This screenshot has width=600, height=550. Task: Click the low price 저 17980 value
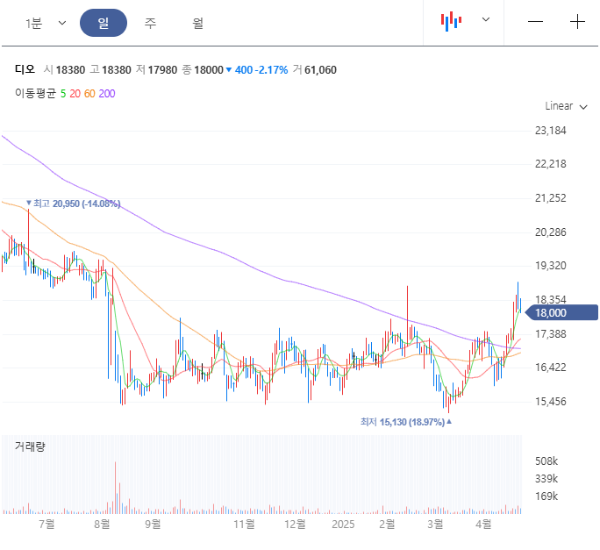click(x=157, y=70)
